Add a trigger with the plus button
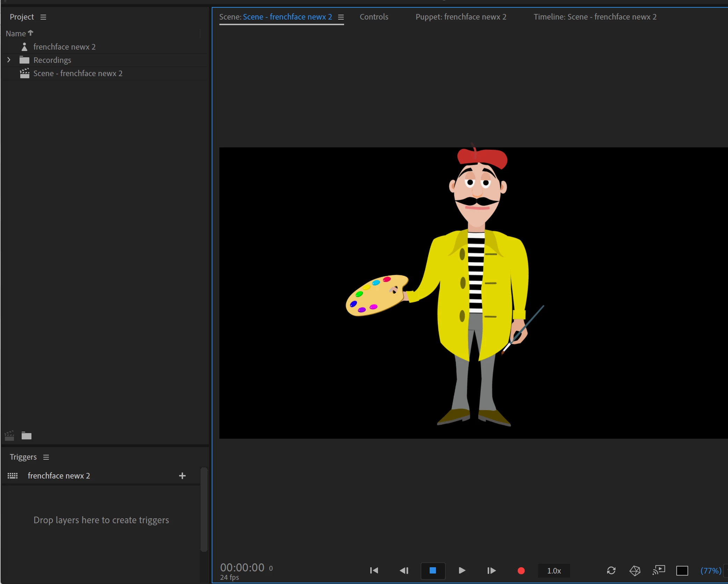Screen dimensions: 728x584 point(182,476)
